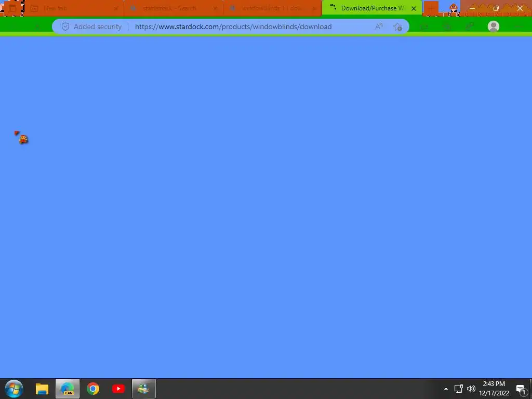
Task: Click the Added security shield icon
Action: (x=65, y=26)
